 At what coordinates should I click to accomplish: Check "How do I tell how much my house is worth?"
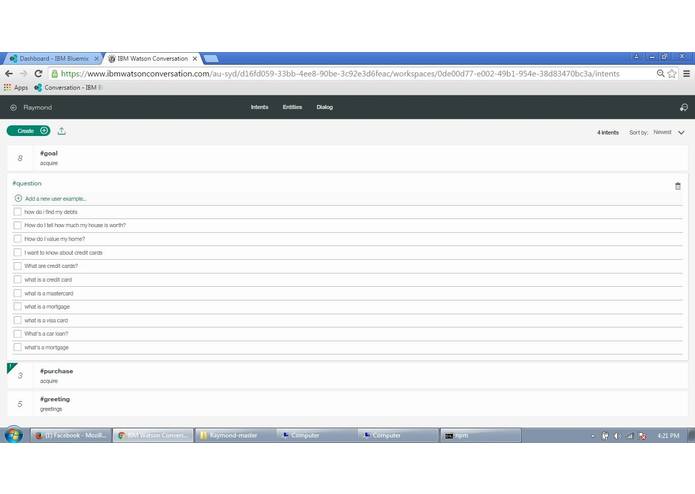(x=17, y=225)
